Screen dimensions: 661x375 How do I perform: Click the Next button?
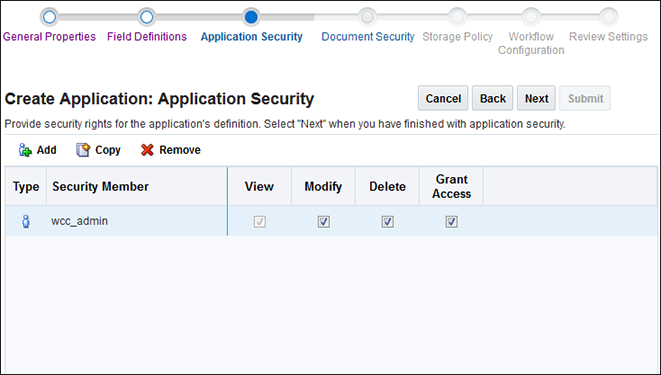click(x=536, y=99)
